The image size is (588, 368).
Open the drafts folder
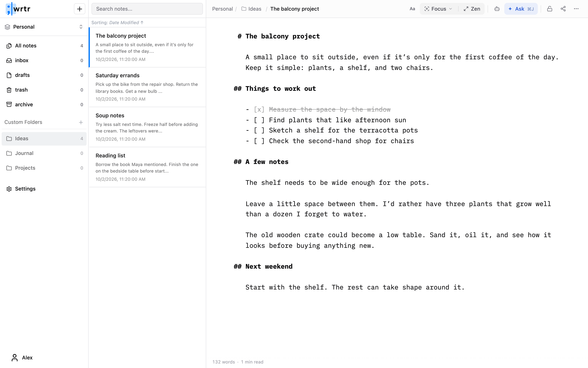[44, 75]
